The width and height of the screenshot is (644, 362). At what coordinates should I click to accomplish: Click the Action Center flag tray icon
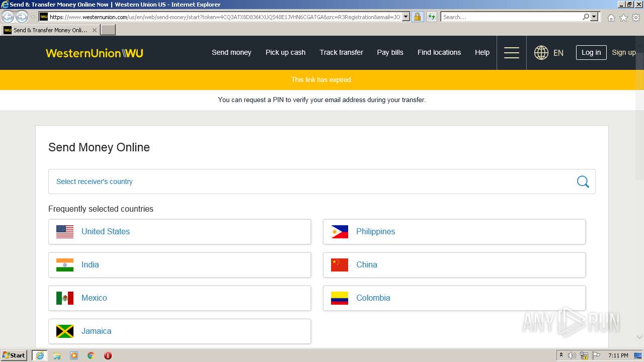pyautogui.click(x=596, y=355)
